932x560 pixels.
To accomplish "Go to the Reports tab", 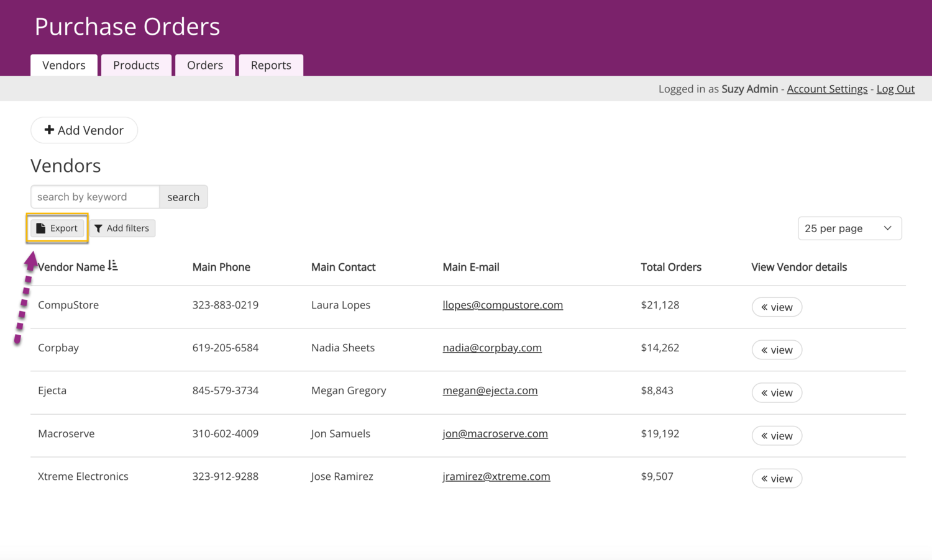I will coord(271,65).
